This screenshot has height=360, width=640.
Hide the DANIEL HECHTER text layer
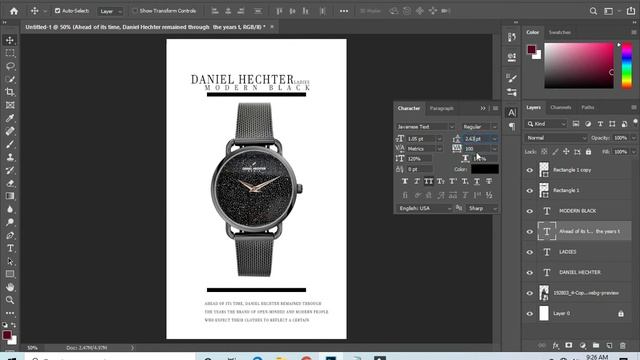(529, 273)
